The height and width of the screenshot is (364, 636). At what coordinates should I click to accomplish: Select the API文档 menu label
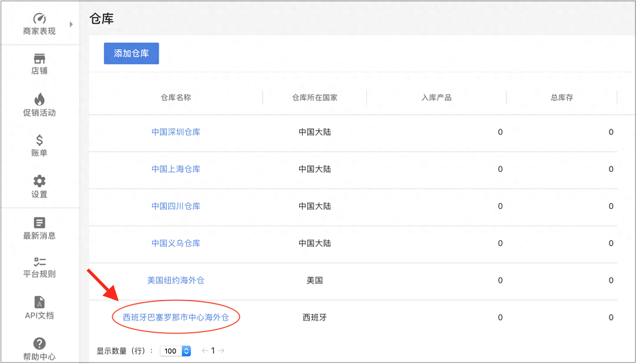point(39,315)
